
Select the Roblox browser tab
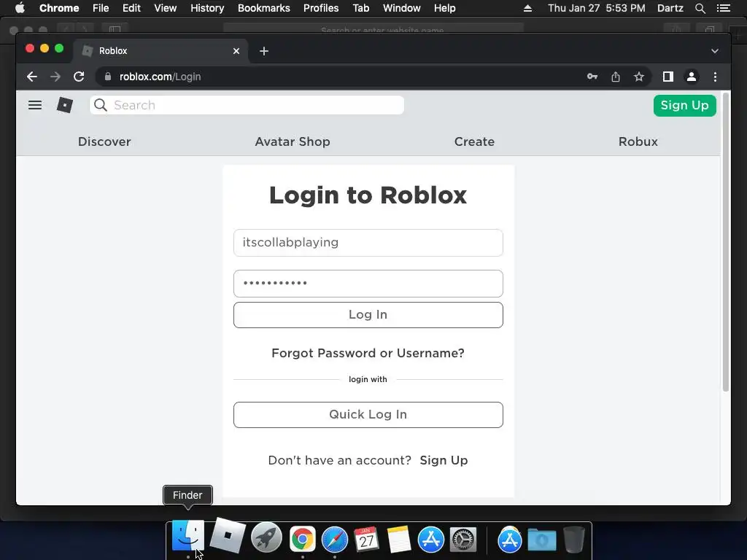[x=160, y=51]
